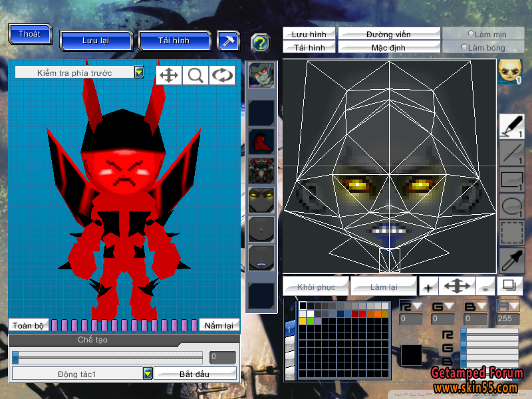Screen dimensions: 532x399
Task: Enable the Làm mịn radio option
Action: (x=471, y=34)
